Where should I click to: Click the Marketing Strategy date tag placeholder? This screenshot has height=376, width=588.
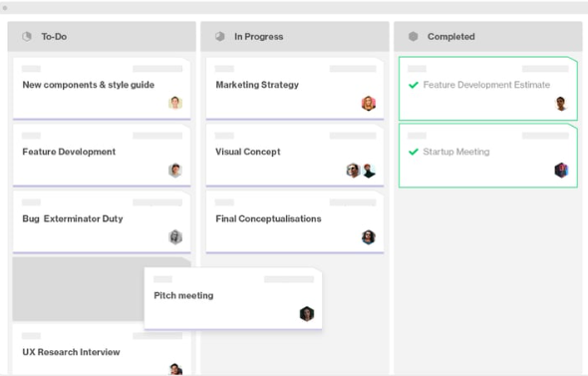(353, 69)
